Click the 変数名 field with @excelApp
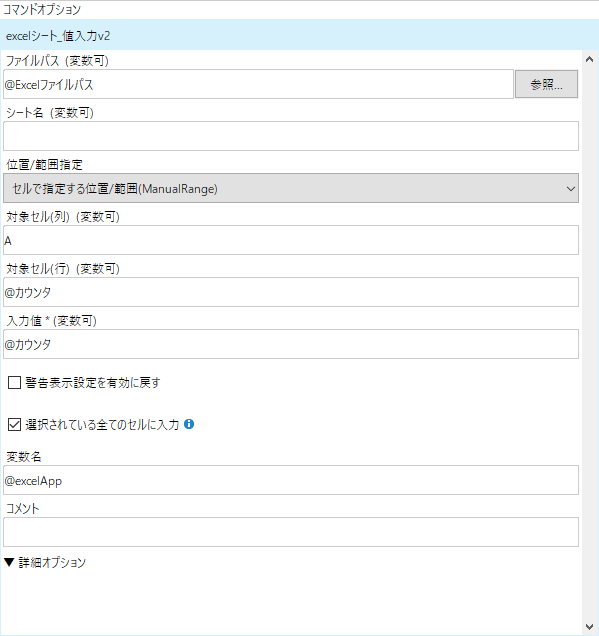599x636 pixels. [291, 480]
